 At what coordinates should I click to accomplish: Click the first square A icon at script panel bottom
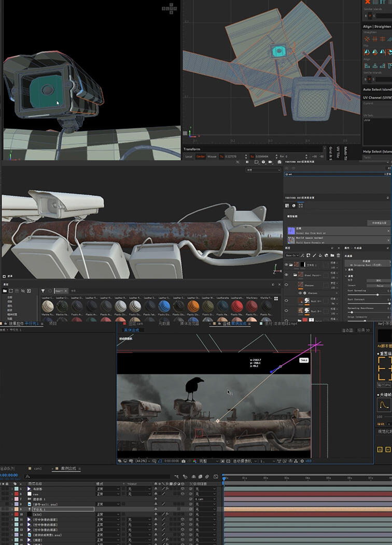coord(380,450)
